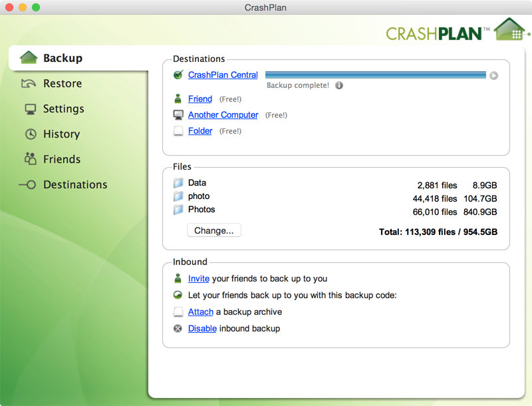Click the '66,010 files' count
The image size is (532, 406).
[x=435, y=212]
